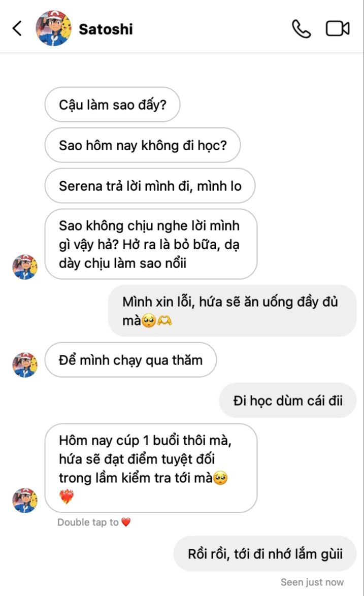
Task: Click avatar beside "Hôm nay cúp 1 buổi" message
Action: pos(25,500)
